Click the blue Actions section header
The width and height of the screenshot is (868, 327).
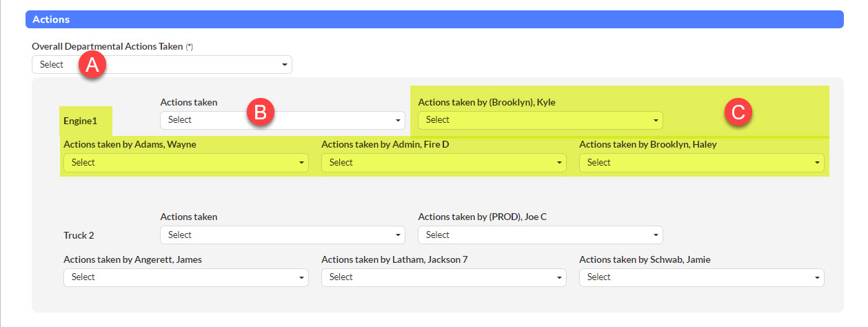(x=434, y=19)
